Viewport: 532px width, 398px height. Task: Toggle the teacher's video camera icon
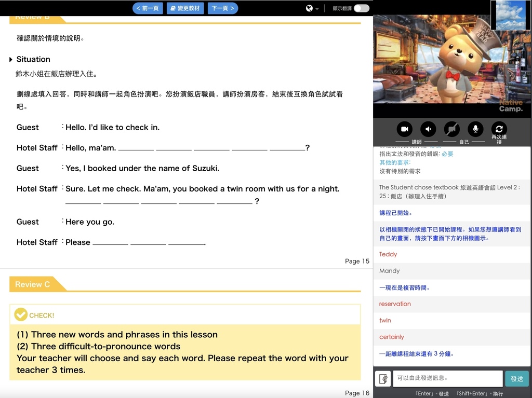click(x=404, y=129)
